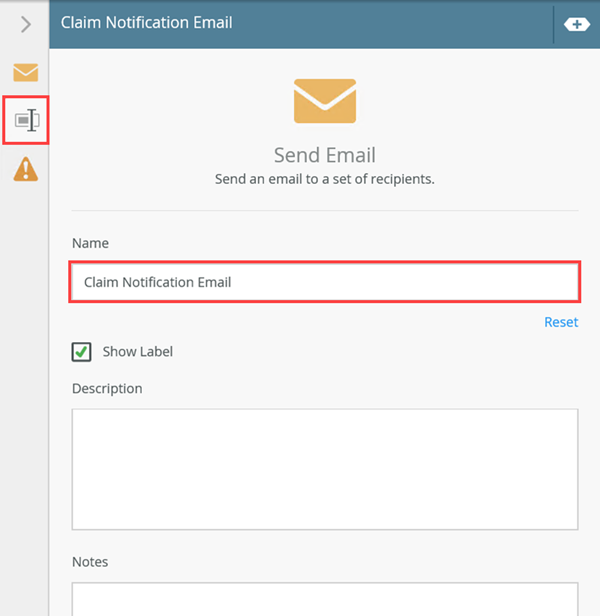Click the Notes label
600x616 pixels.
[90, 562]
